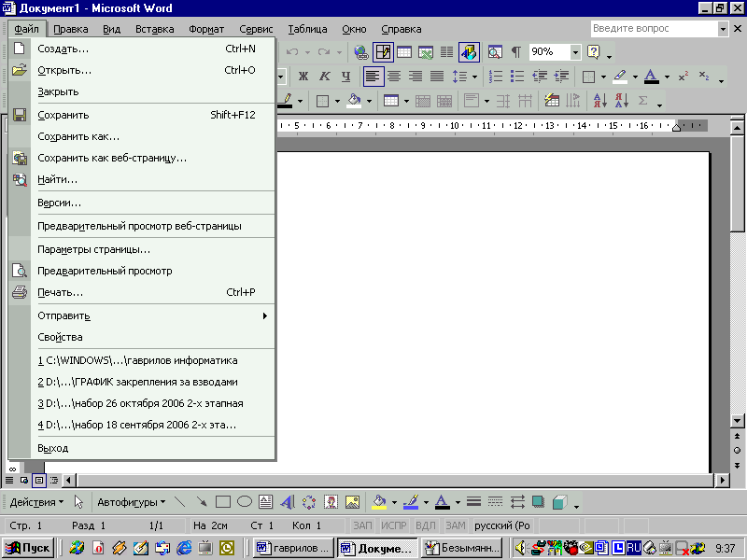Click the AutoSum sigma icon
The image size is (747, 560).
pyautogui.click(x=643, y=101)
